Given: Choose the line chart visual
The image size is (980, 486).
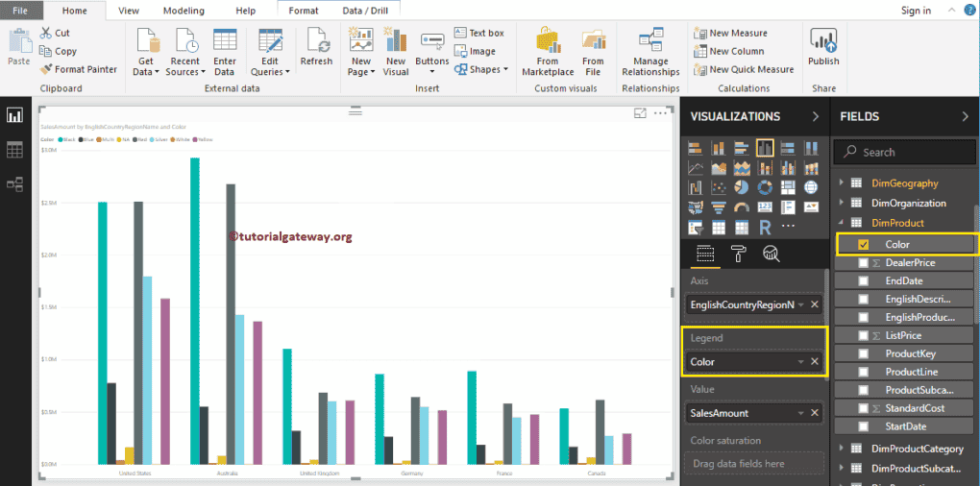Looking at the screenshot, I should pos(695,168).
